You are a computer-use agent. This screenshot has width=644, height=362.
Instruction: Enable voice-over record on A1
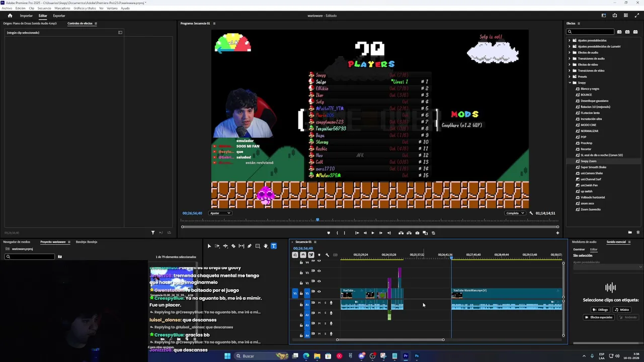pos(331,303)
